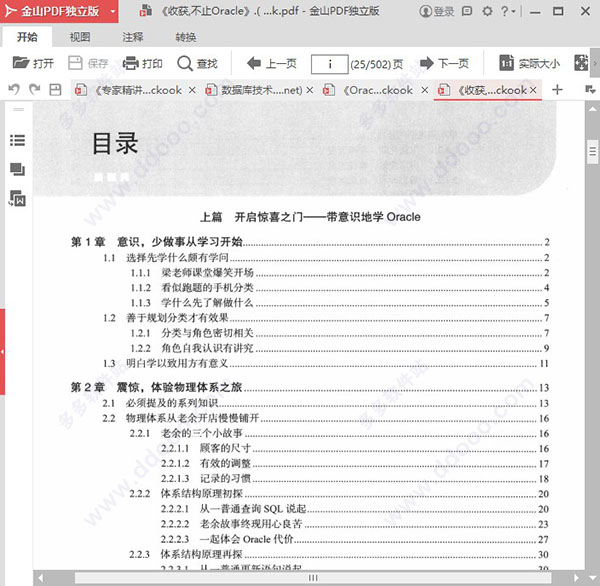The image size is (600, 586).
Task: Click the (25/502)页 page count label
Action: pyautogui.click(x=377, y=64)
